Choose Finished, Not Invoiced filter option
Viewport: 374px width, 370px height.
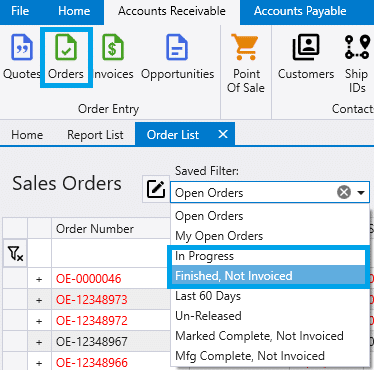click(x=270, y=276)
